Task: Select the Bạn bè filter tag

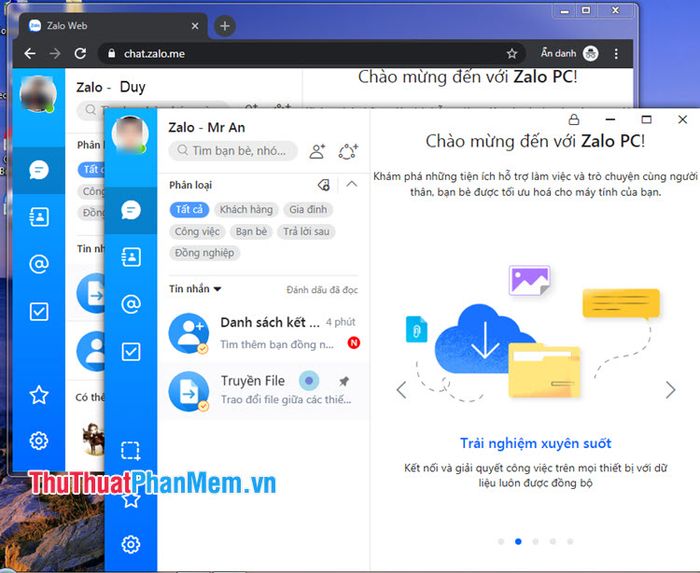Action: click(251, 232)
